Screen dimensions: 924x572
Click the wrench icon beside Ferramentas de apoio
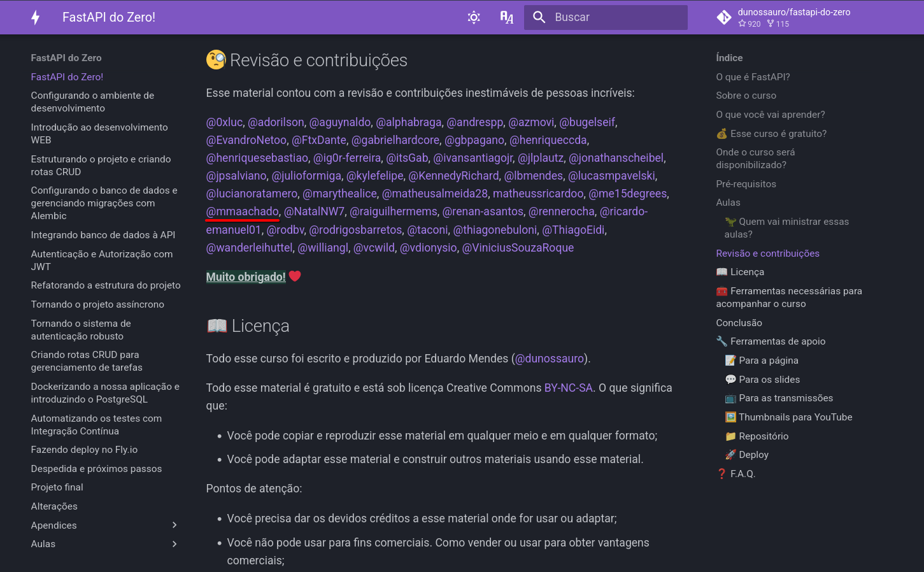721,341
